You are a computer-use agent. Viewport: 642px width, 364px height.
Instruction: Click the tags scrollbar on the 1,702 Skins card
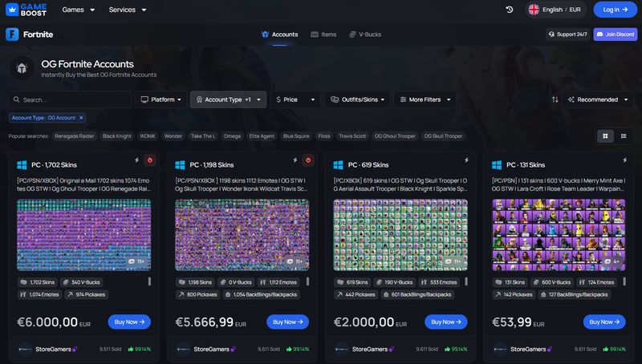[x=149, y=281]
